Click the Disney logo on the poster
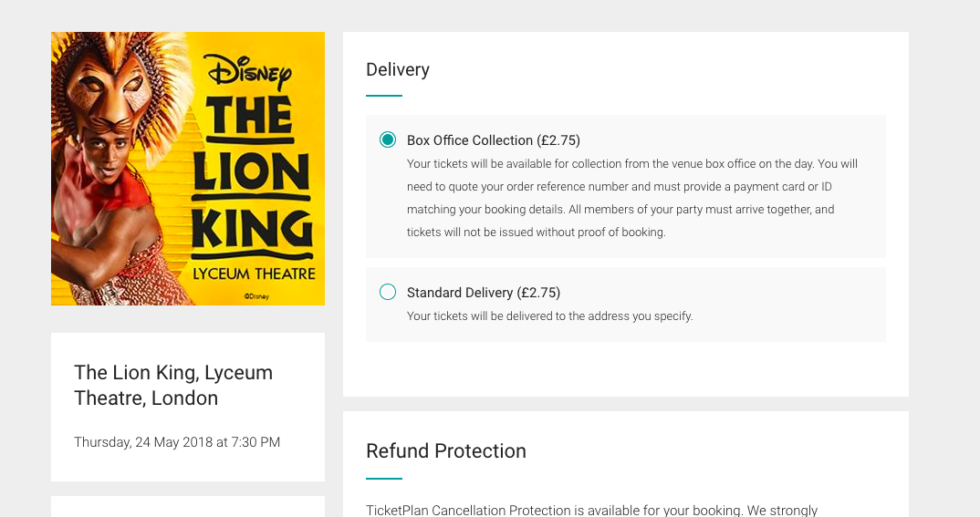Image resolution: width=980 pixels, height=517 pixels. [x=250, y=72]
